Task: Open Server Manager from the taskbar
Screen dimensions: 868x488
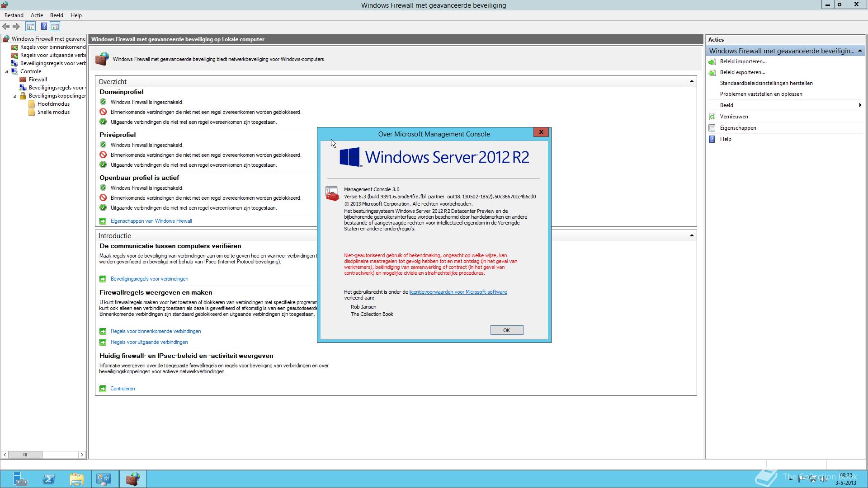Action: coord(20,479)
